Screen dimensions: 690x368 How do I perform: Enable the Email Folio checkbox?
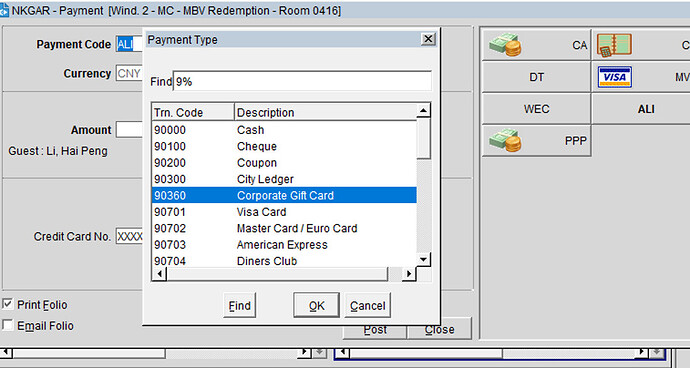pos(7,325)
